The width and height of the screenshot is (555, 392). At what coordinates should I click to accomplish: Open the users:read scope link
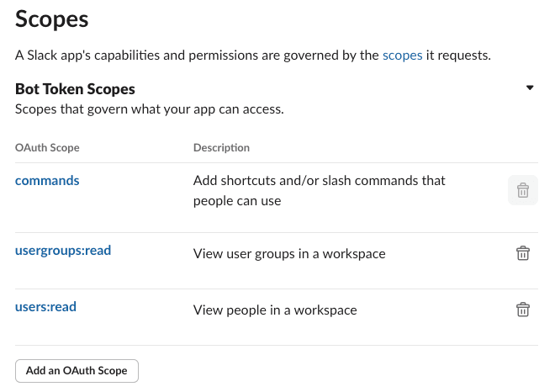[45, 307]
